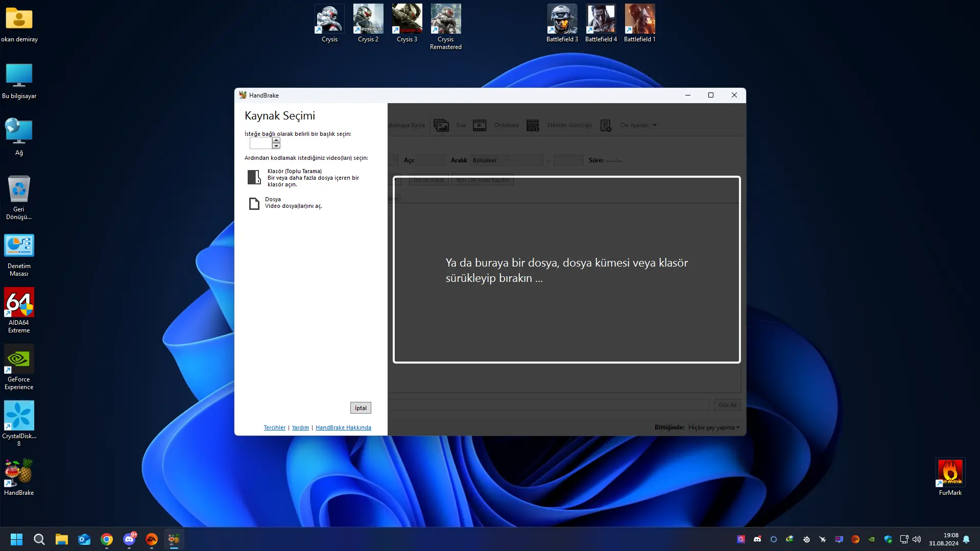The image size is (980, 551).
Task: Click HandBrake icon in the taskbar
Action: (x=174, y=539)
